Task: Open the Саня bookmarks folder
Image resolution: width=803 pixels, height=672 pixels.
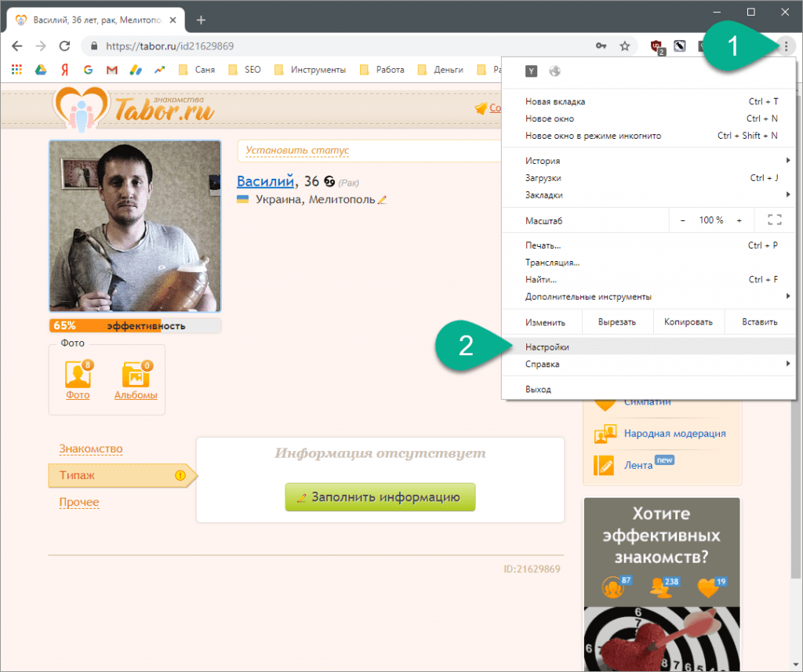Action: point(197,70)
